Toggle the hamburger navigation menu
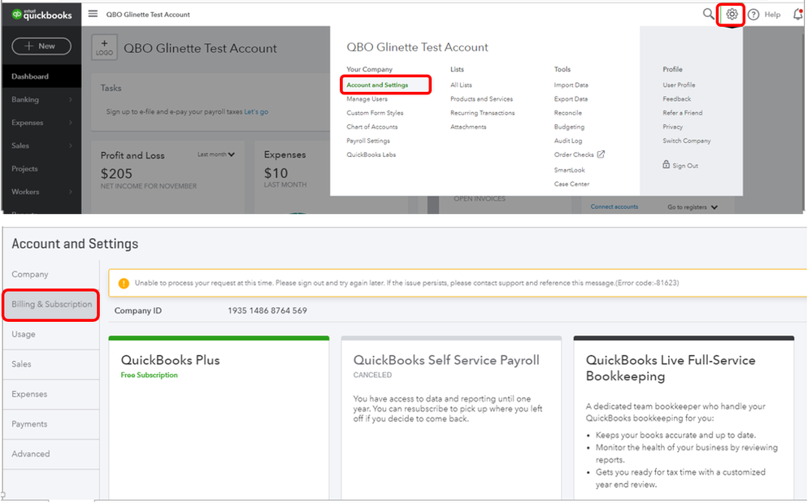 tap(93, 14)
